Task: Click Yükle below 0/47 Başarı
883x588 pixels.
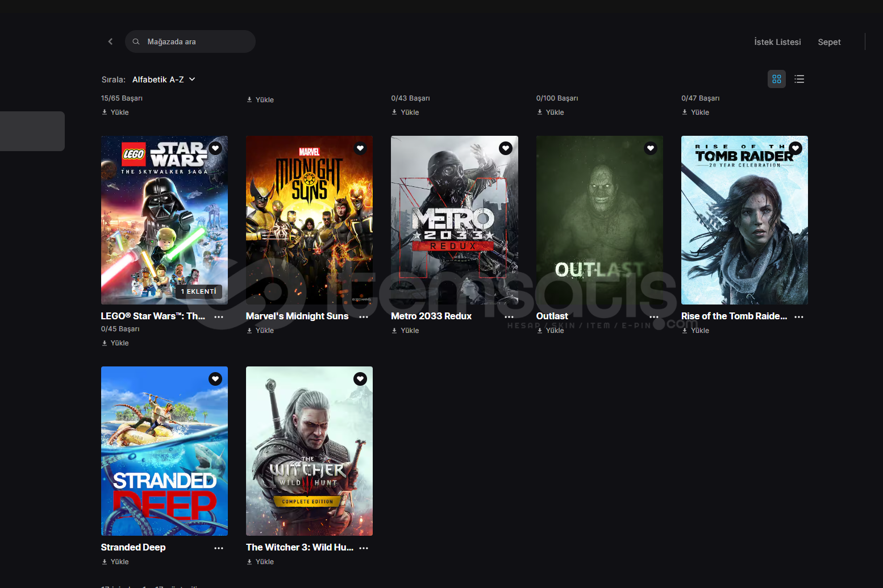Action: pos(695,112)
